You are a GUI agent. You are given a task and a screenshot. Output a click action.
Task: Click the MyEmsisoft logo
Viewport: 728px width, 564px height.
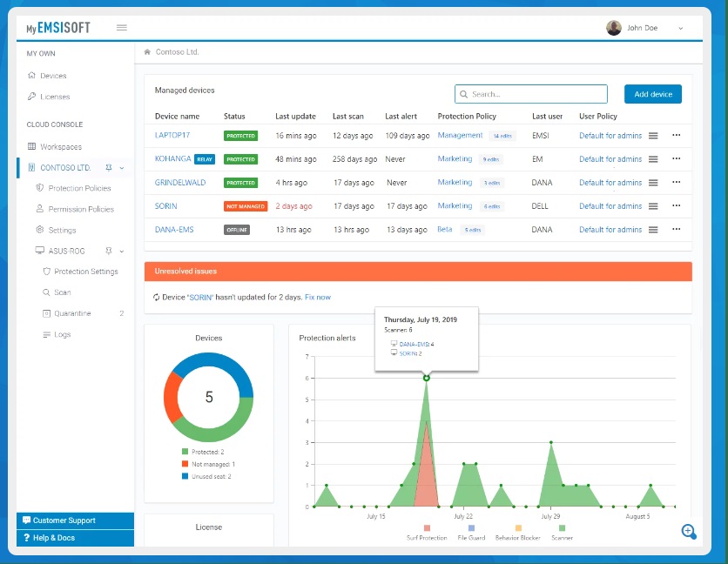point(58,28)
